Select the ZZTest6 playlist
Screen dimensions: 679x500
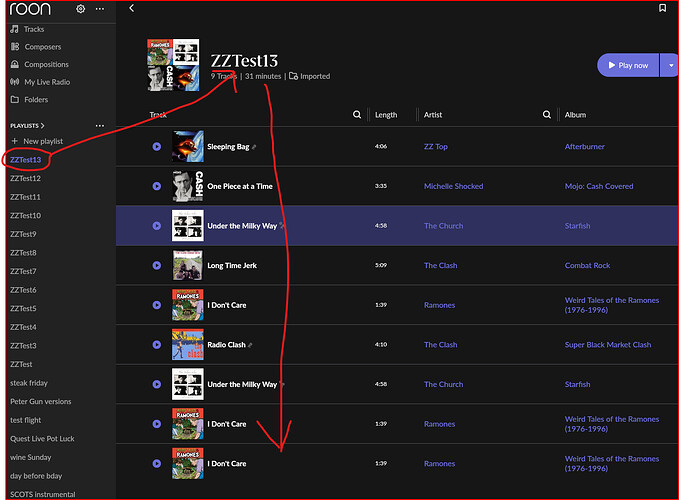(23, 290)
